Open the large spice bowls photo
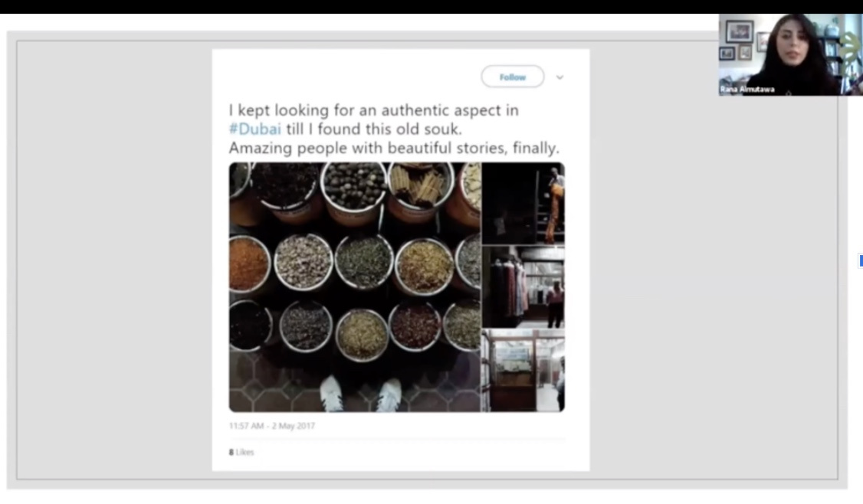 (354, 276)
